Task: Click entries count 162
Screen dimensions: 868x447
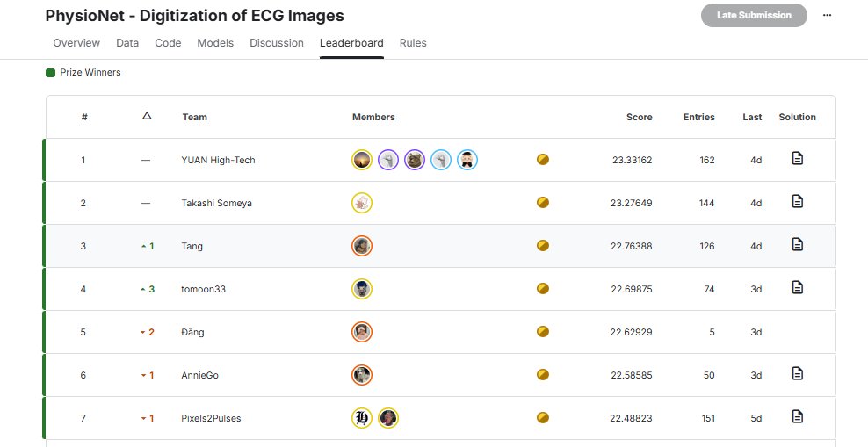Action: (707, 161)
